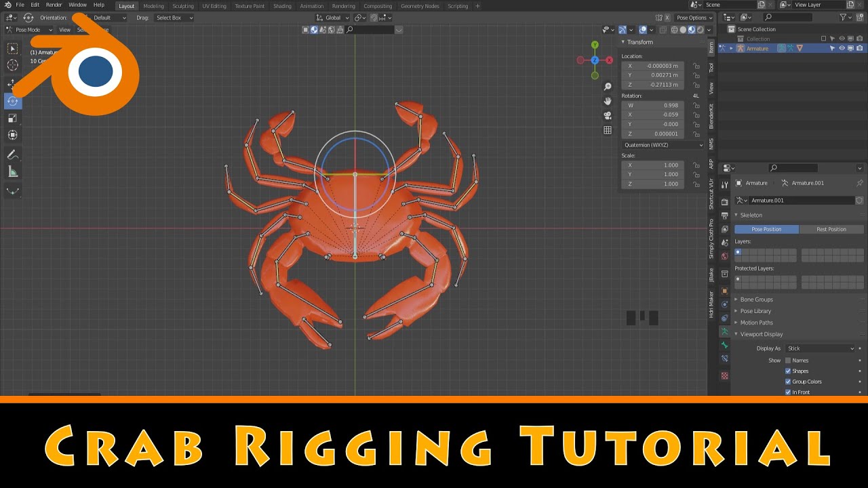Open the Object properties orange square icon
The height and width of the screenshot is (488, 868).
pos(724,291)
